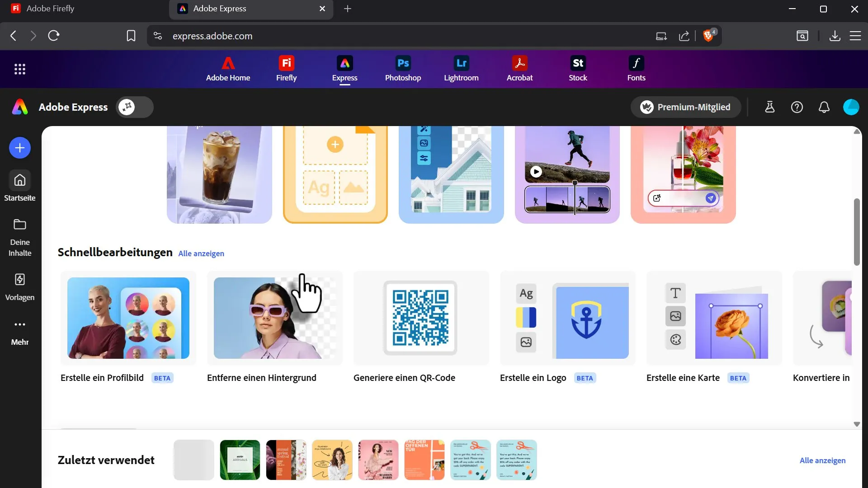The height and width of the screenshot is (488, 868).
Task: Open the beaker labs icon
Action: [769, 107]
